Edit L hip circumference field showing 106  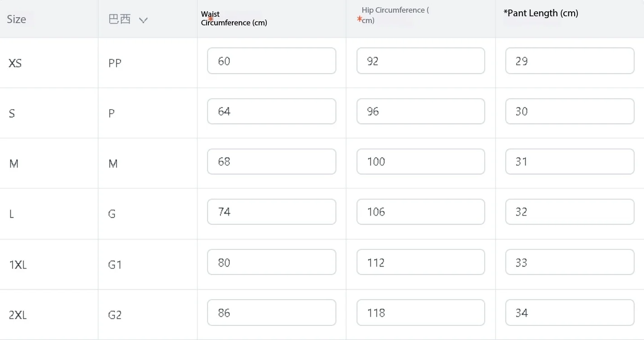click(421, 211)
